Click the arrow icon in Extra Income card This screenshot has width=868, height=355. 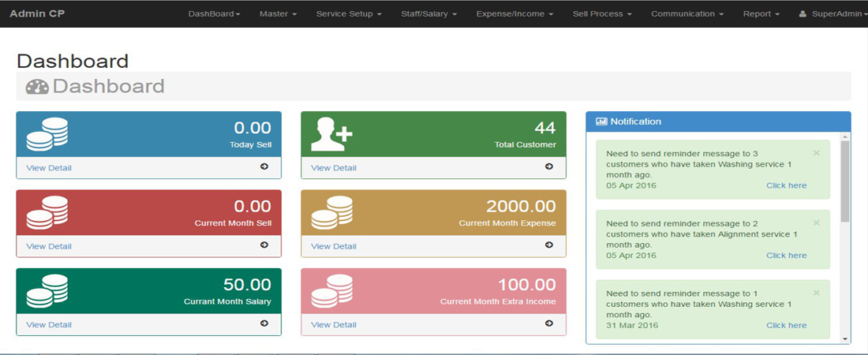click(549, 323)
